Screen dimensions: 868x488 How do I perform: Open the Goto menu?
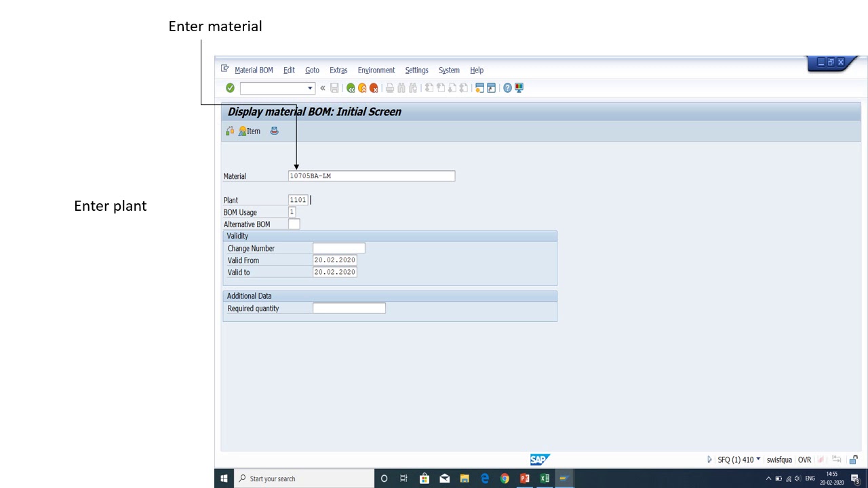tap(312, 70)
